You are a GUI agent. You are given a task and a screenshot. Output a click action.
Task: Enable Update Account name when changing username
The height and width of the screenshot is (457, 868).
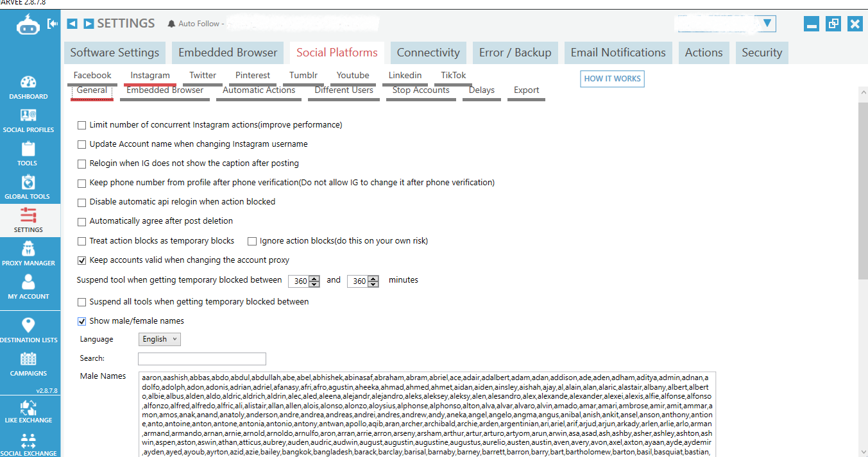[x=81, y=144]
